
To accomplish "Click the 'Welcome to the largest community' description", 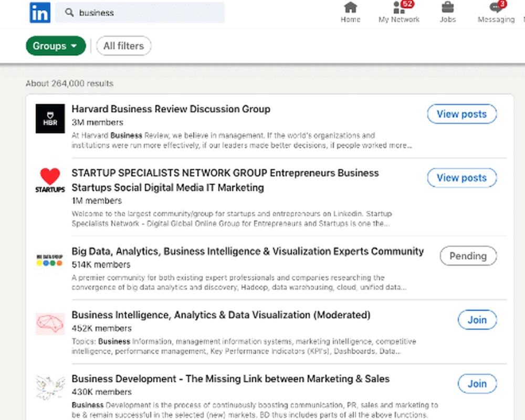I will pos(232,219).
